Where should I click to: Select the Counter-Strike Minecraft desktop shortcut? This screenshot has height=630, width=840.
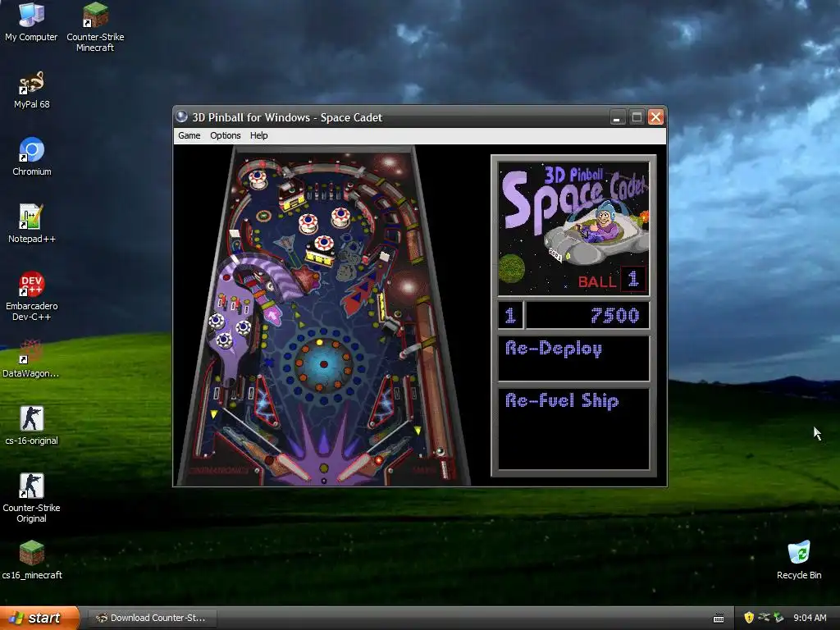(95, 27)
